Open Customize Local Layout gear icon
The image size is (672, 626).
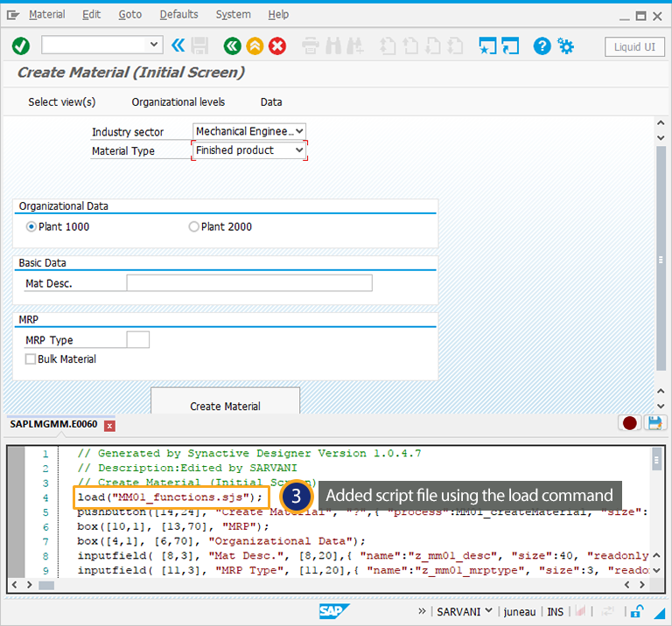click(565, 45)
